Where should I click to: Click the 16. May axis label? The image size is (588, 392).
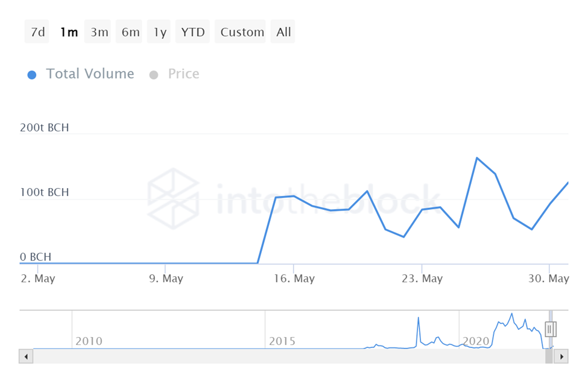[295, 279]
